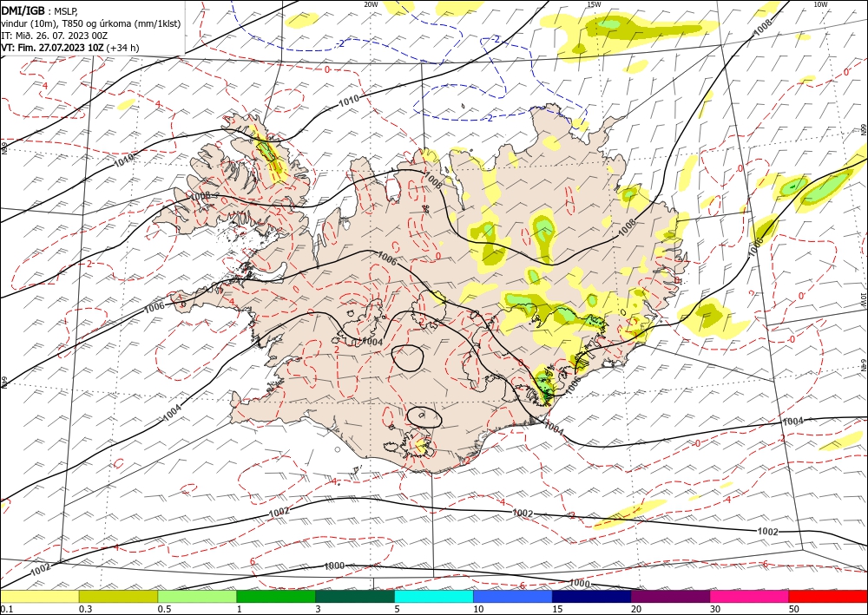The height and width of the screenshot is (615, 868).
Task: Click the magenta 30–50 legend swatch
Action: tap(750, 596)
